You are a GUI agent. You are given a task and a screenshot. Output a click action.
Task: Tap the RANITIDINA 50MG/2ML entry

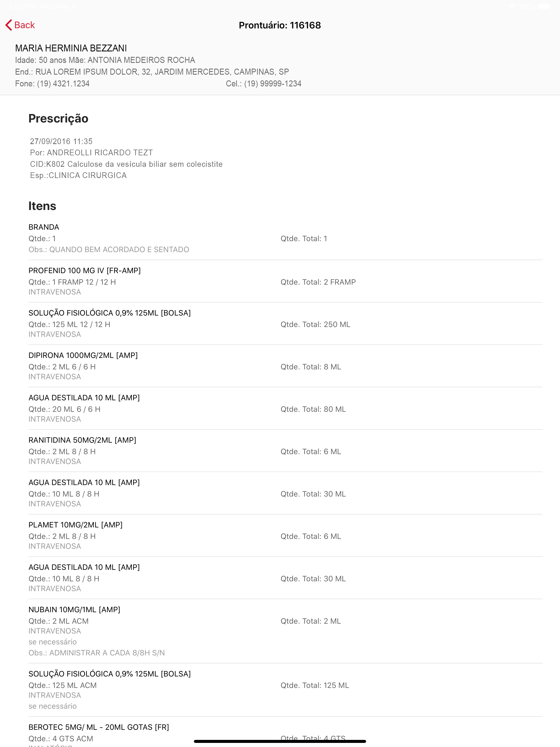pos(285,451)
